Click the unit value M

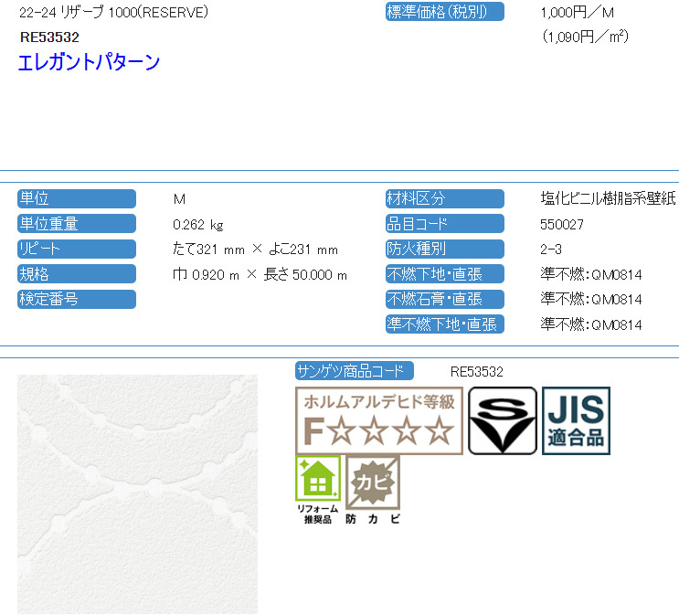click(x=179, y=199)
